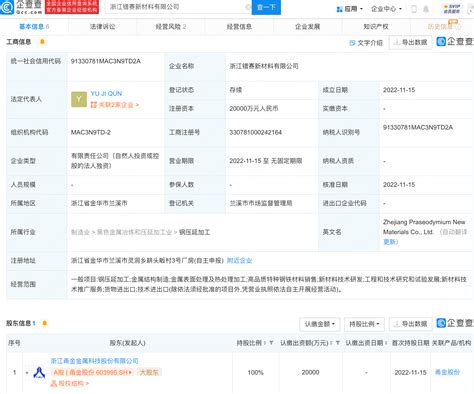This screenshot has height=394, width=474.
Task: Expand the 认缴金额 dropdown
Action: 320,324
